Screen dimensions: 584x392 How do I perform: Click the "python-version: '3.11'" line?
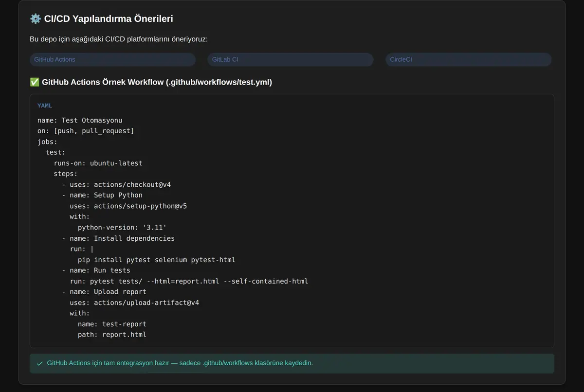(122, 227)
